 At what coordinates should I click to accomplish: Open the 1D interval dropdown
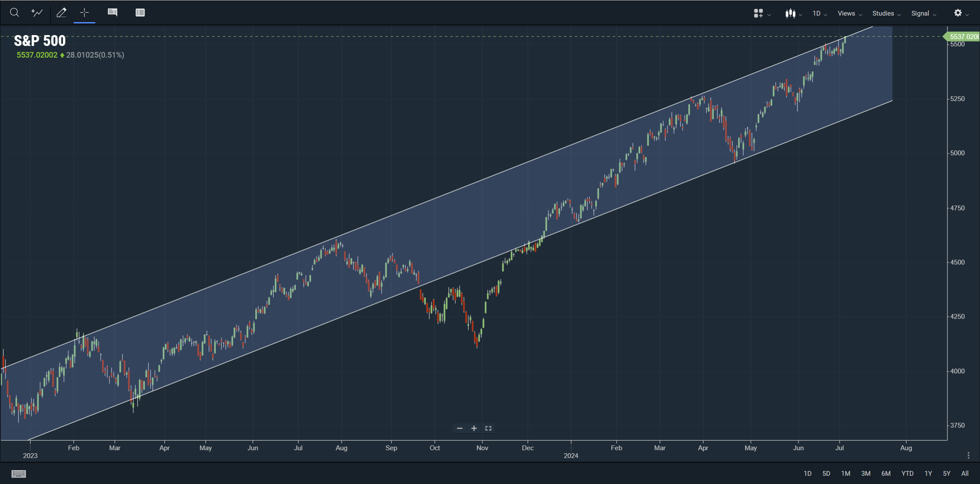point(820,13)
